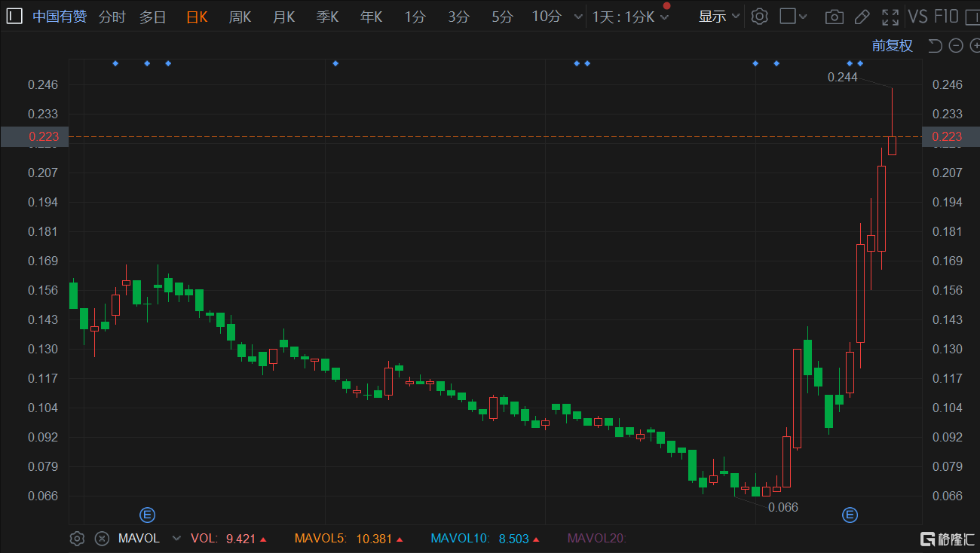Zoom out chart with minus icon
Viewport: 980px width, 553px height.
coord(956,46)
